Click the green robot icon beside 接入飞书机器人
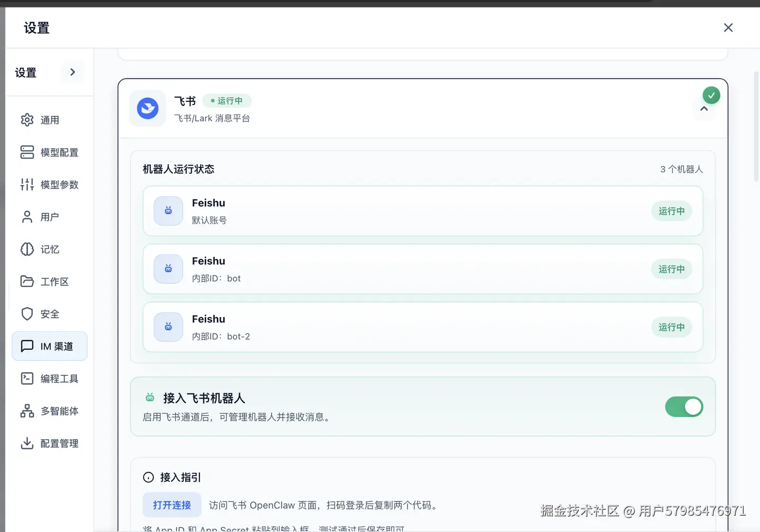 pos(150,397)
